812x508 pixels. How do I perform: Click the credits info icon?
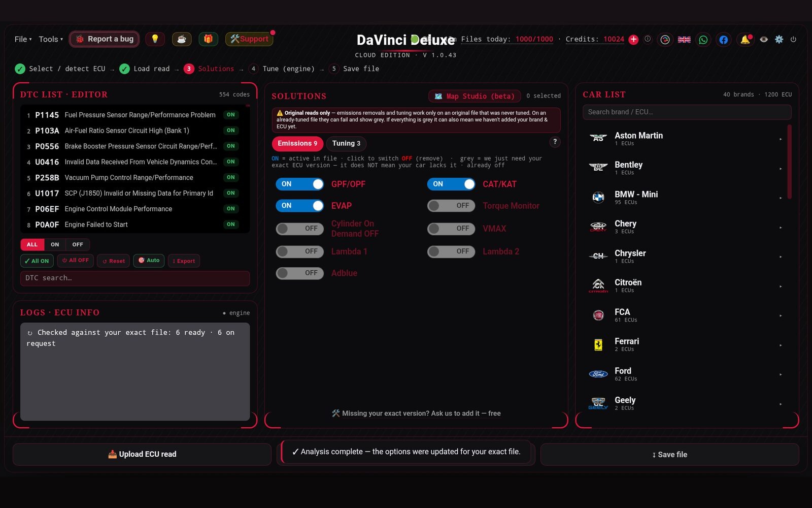pos(648,39)
